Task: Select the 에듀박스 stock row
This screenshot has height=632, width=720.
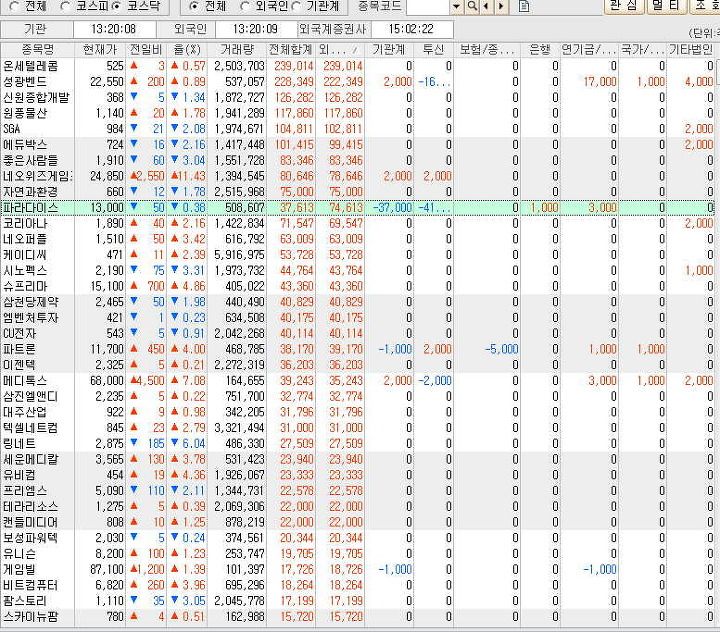Action: (x=358, y=145)
